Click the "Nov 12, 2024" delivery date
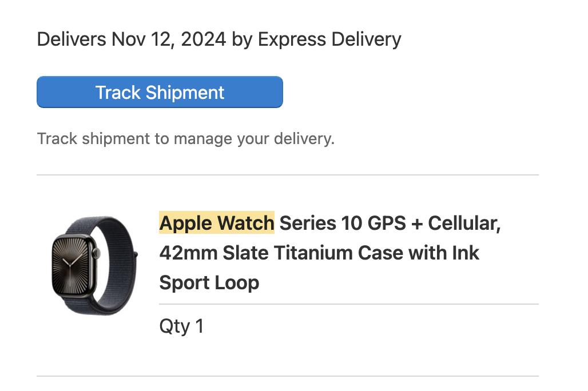 click(169, 39)
